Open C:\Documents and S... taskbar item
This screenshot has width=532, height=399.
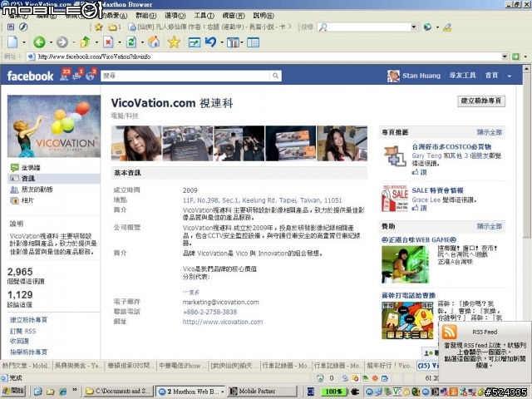(118, 392)
